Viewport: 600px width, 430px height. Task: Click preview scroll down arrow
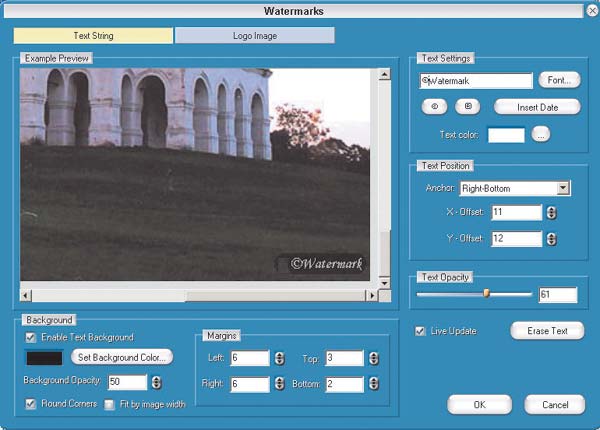pyautogui.click(x=385, y=283)
